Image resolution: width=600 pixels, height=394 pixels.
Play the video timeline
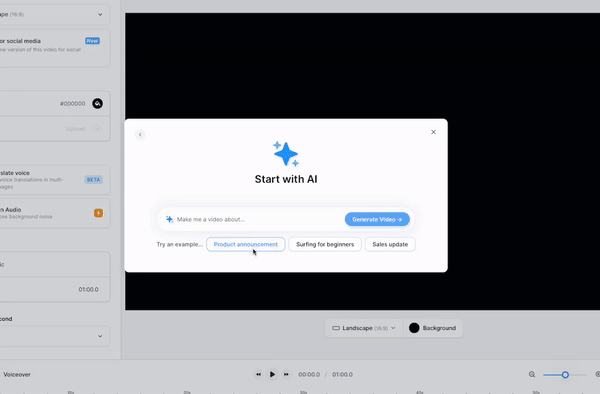[x=272, y=374]
